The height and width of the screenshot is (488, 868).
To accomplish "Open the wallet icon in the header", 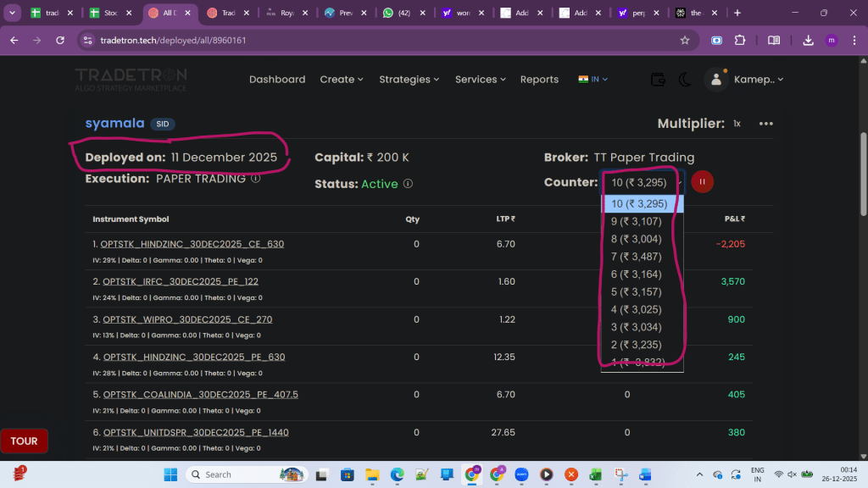I will pos(658,80).
